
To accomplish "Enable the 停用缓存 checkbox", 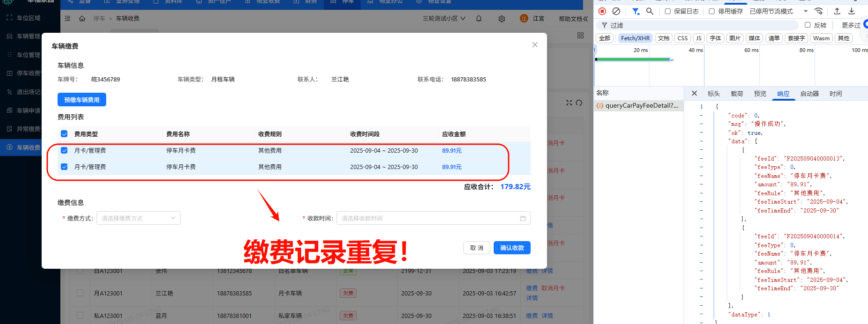I will pos(712,11).
